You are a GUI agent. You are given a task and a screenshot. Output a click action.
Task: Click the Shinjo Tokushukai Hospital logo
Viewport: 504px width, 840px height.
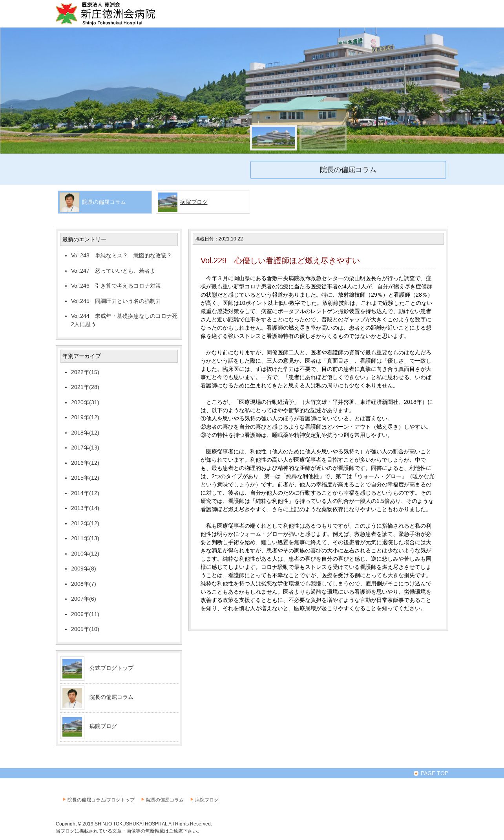point(106,14)
